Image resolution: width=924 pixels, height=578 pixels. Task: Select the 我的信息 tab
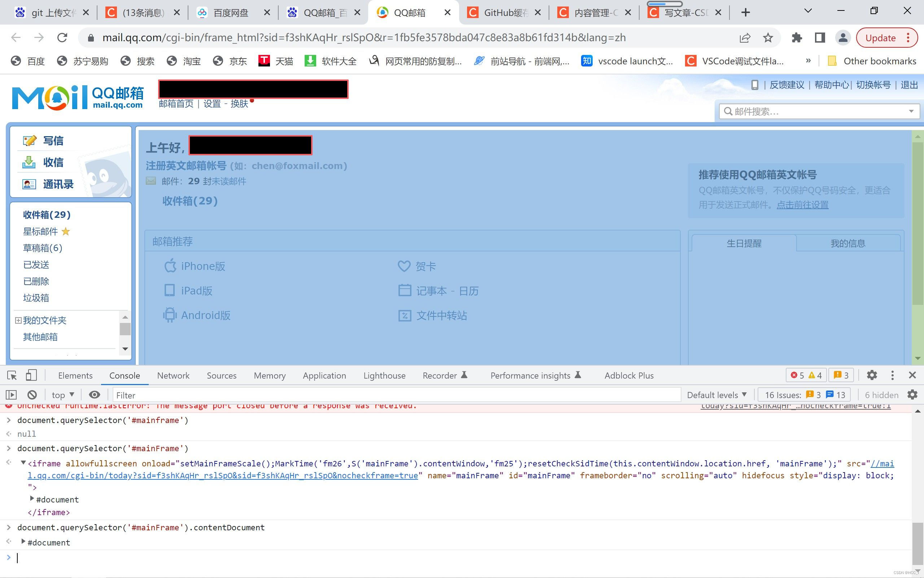click(847, 243)
